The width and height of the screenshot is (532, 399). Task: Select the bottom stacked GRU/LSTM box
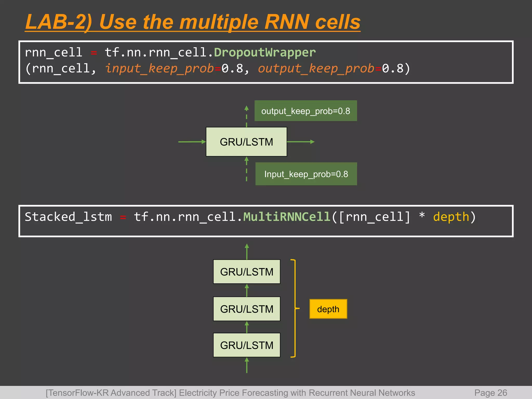coord(247,345)
